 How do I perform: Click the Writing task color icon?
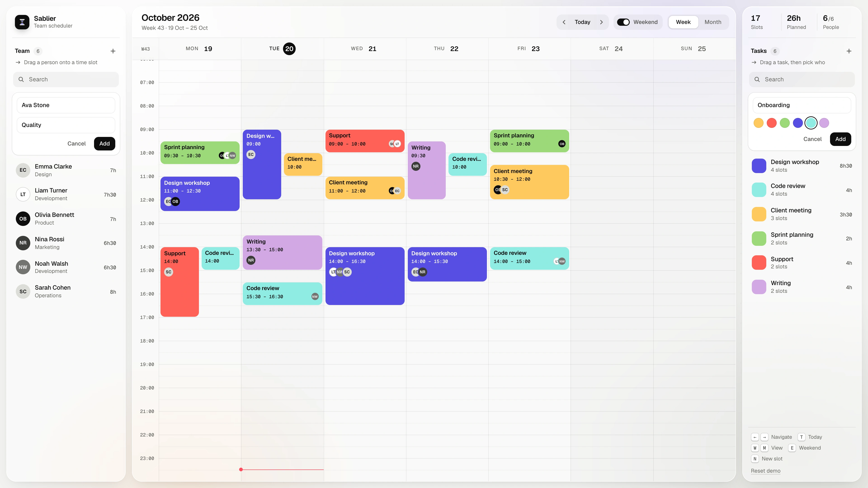759,287
